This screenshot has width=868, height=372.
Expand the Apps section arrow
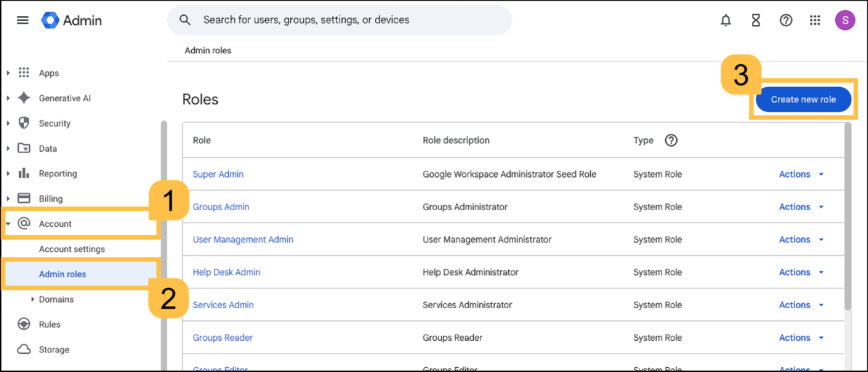(x=8, y=73)
